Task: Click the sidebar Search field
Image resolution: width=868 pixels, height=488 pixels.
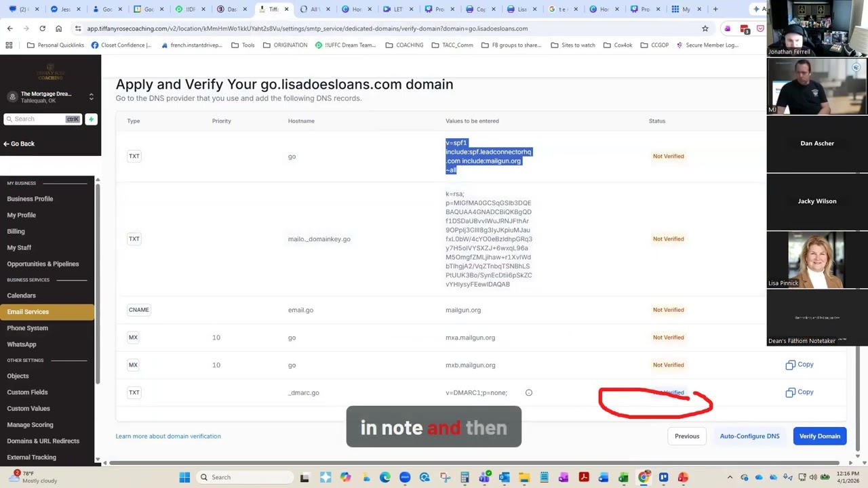Action: [42, 119]
